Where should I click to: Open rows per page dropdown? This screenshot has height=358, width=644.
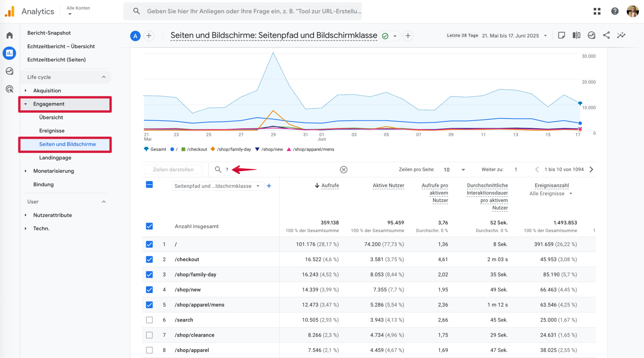pos(454,170)
